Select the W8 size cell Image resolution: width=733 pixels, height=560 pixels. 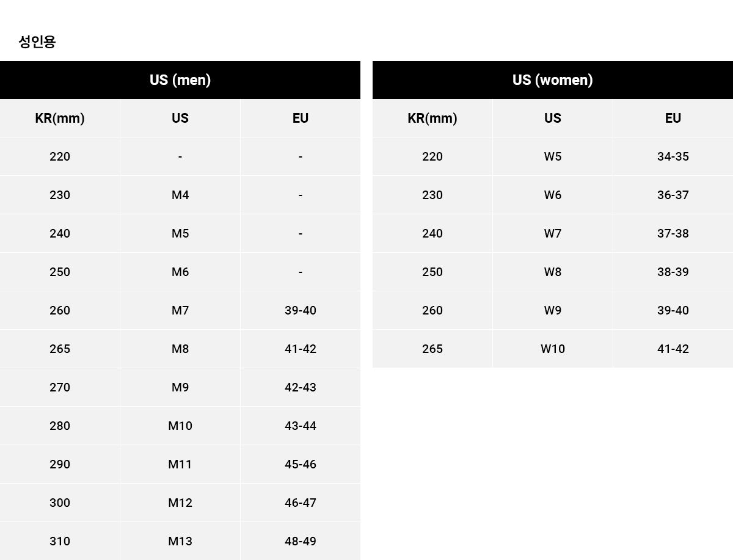point(553,272)
